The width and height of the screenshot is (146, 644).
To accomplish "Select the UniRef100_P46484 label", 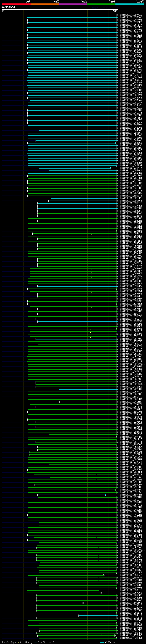I will point(131,83).
